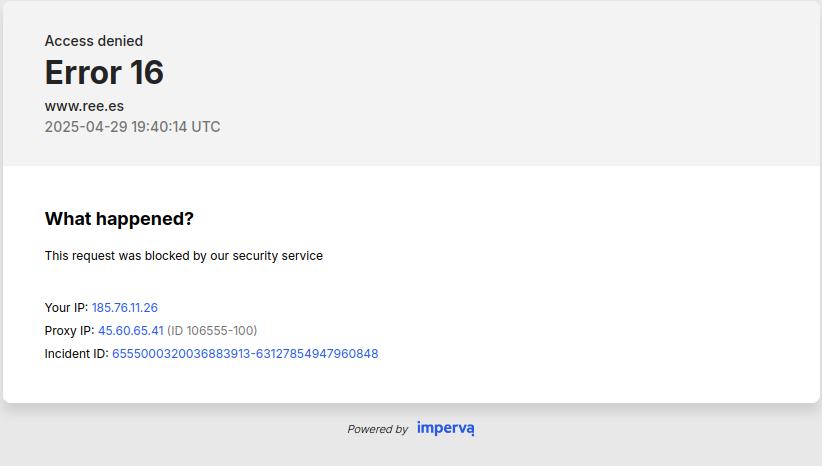
Task: Click the www.ree.es domain text
Action: pyautogui.click(x=84, y=106)
